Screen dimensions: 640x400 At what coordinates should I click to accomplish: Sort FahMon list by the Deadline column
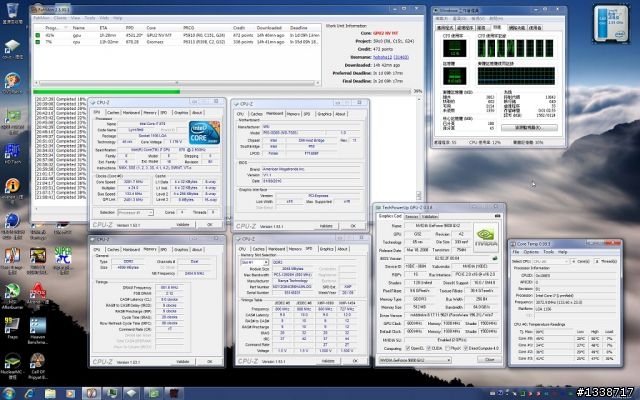coord(298,28)
